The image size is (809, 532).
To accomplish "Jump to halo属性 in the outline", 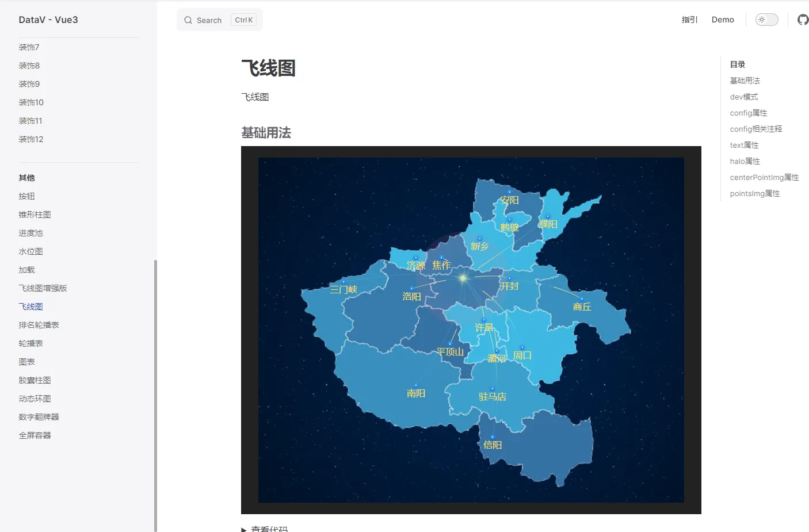I will [745, 161].
